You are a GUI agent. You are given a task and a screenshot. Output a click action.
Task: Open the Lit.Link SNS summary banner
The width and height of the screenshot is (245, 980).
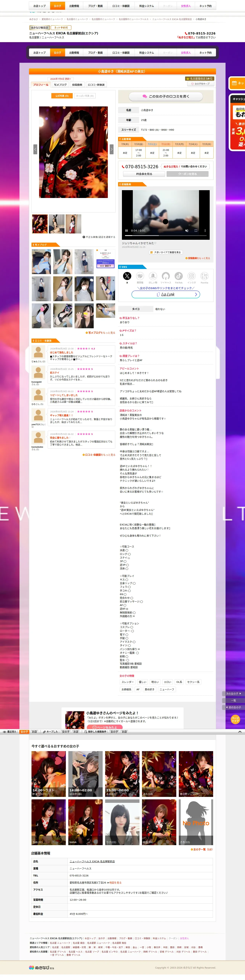tap(166, 294)
